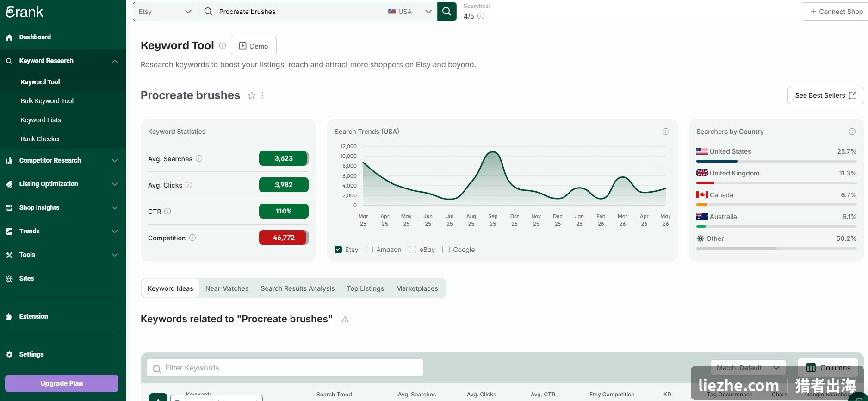
Task: Click the 3,623 Avg. Searches value
Action: [284, 158]
